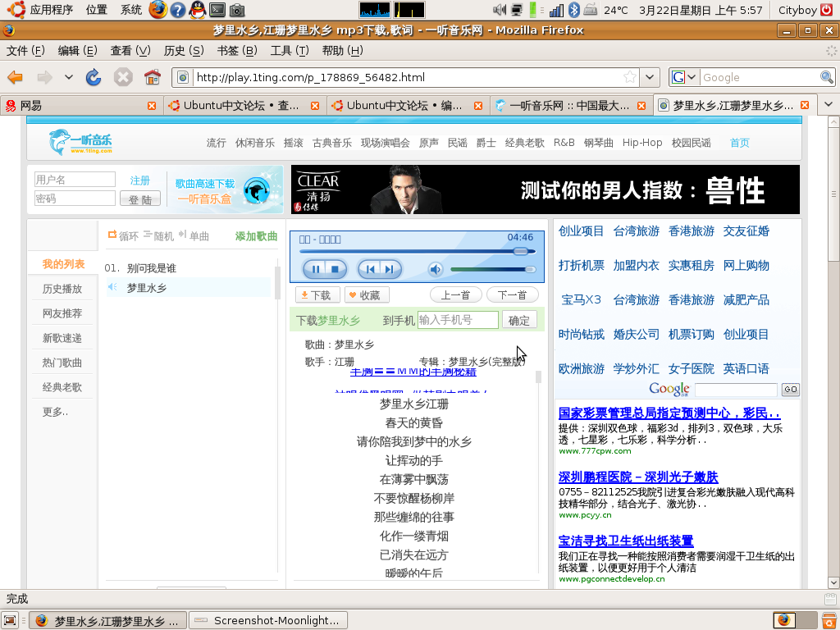Open the list all tabs dropdown
This screenshot has width=840, height=630.
tap(829, 104)
